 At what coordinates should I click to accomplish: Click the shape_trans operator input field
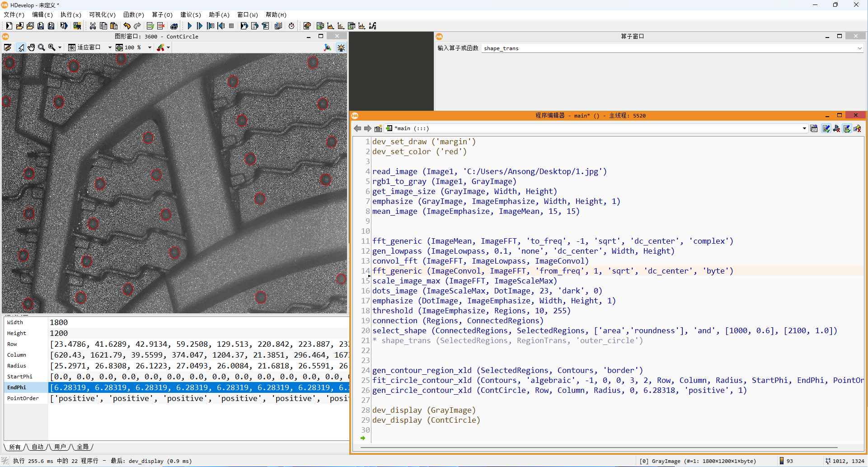coord(669,48)
